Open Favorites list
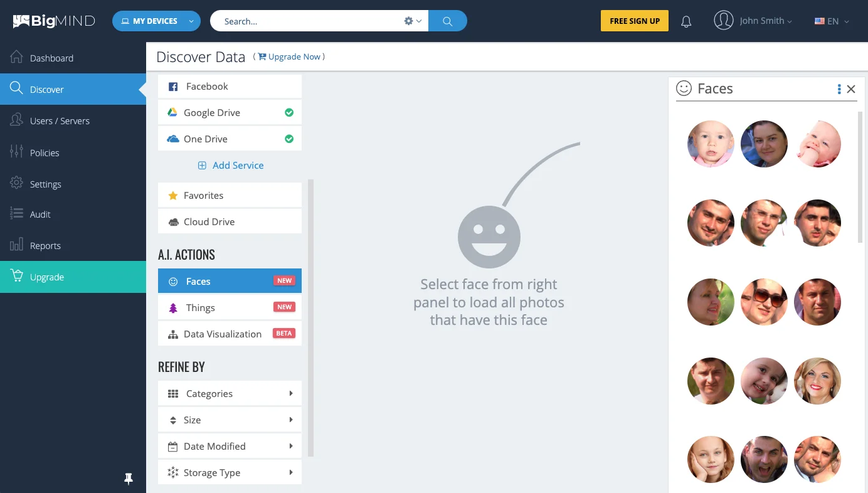The image size is (868, 493). coord(230,196)
